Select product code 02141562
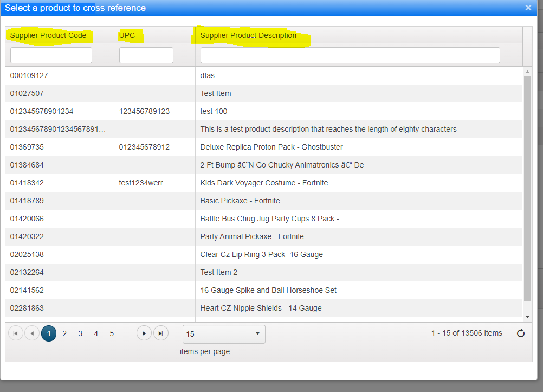The width and height of the screenshot is (543, 392). point(27,291)
